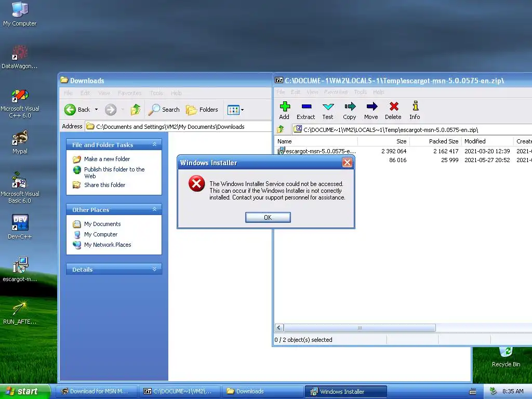Click the red Delete icon in 7-Zip
The height and width of the screenshot is (399, 532).
click(393, 111)
